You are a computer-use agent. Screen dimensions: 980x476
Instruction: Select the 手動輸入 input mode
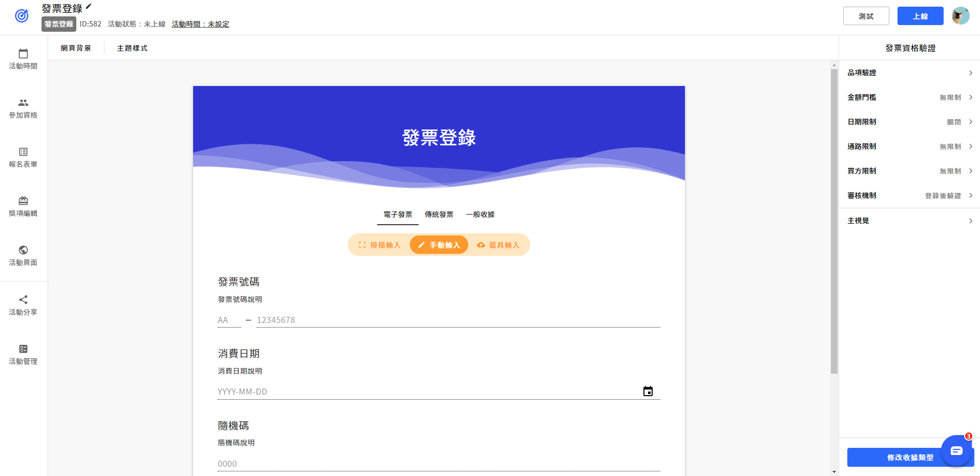tap(439, 245)
